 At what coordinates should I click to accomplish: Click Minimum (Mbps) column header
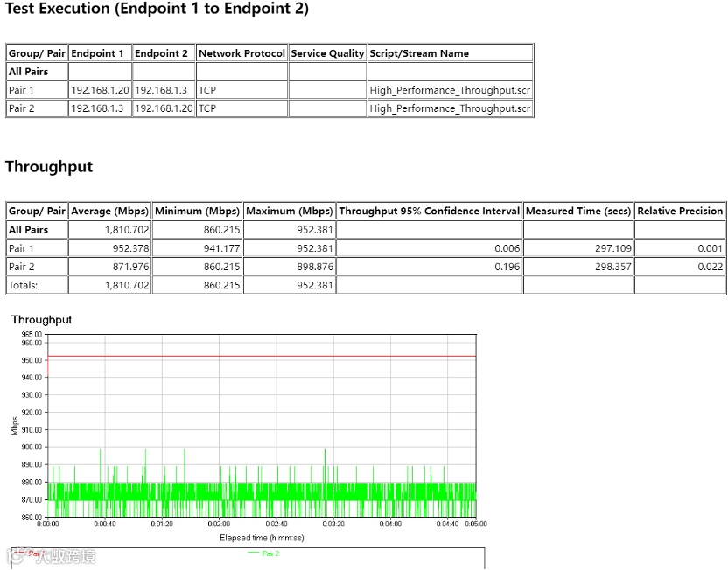(197, 211)
